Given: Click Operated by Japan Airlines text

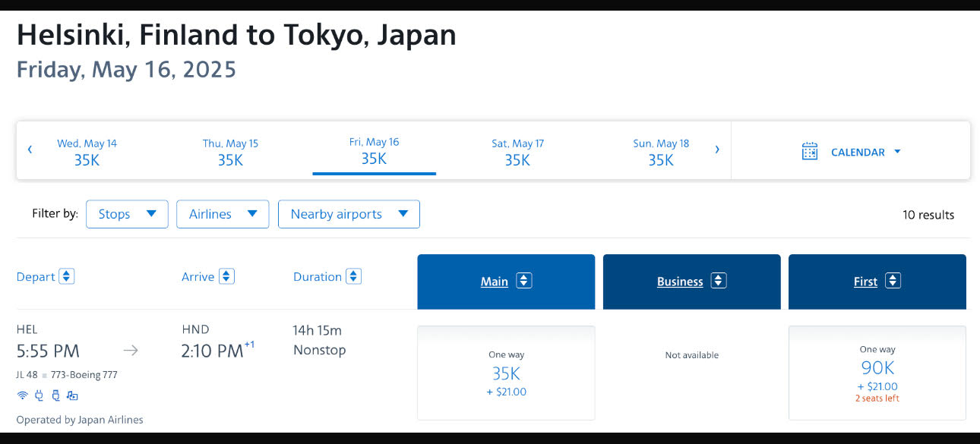Looking at the screenshot, I should (x=80, y=420).
